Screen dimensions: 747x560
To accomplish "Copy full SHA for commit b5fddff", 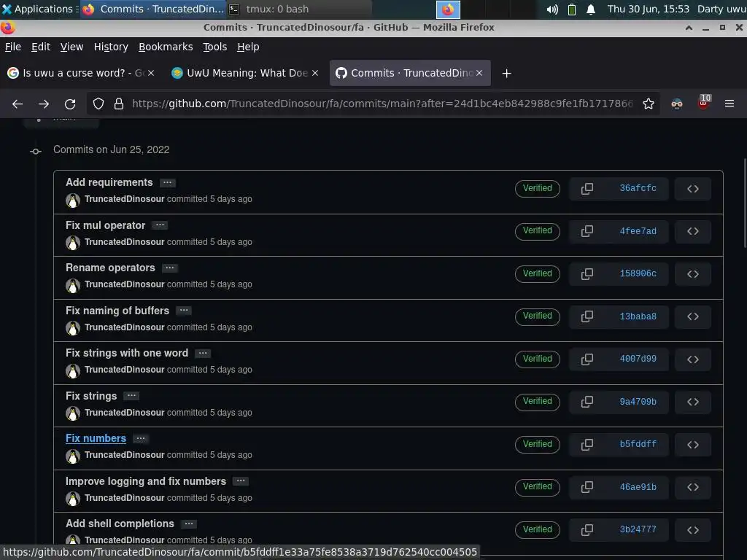I will pos(587,444).
